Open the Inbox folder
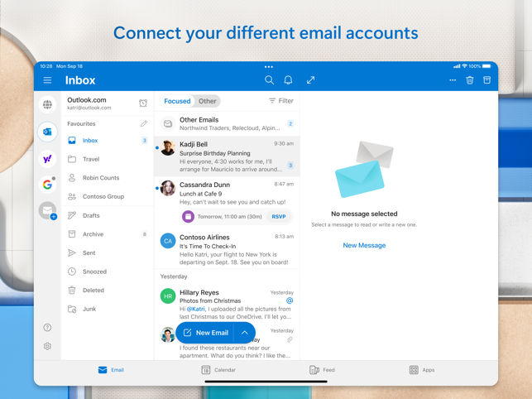The height and width of the screenshot is (399, 532). click(x=108, y=140)
